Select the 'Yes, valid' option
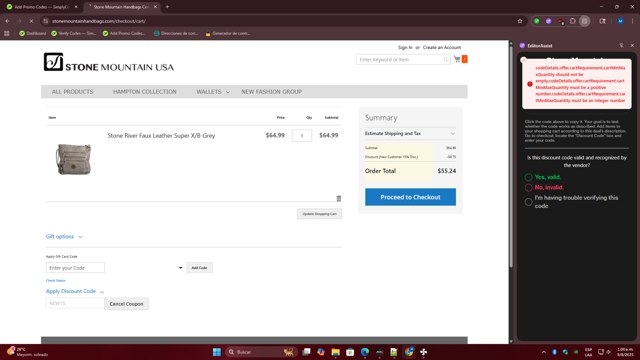Viewport: 640px width, 360px height. tap(529, 177)
